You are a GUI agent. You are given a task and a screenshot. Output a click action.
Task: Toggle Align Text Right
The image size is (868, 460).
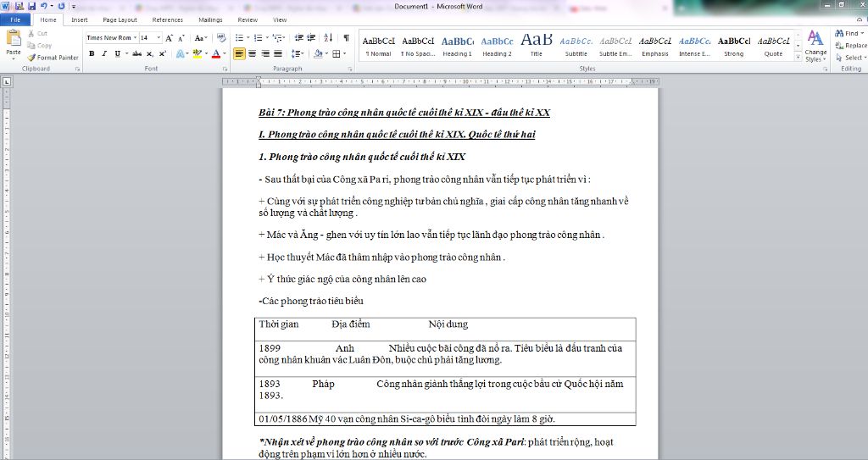[265, 53]
